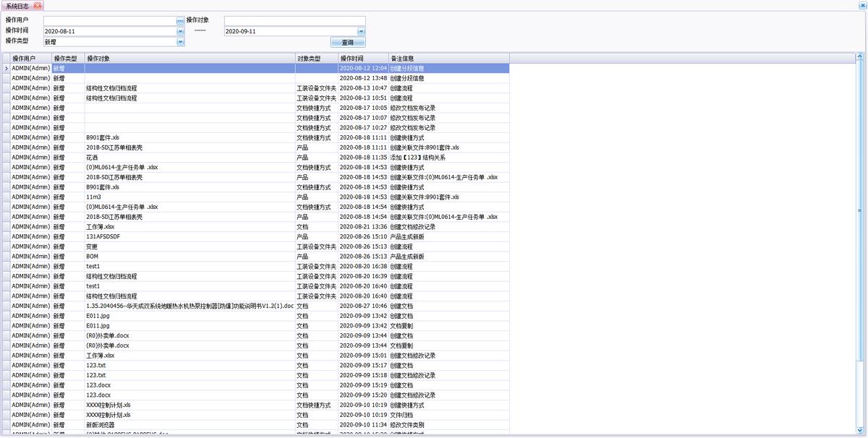Select the B901套件.xls object at 2020-08-18 11:11 创建快捷方式
868x438 pixels.
(190, 137)
